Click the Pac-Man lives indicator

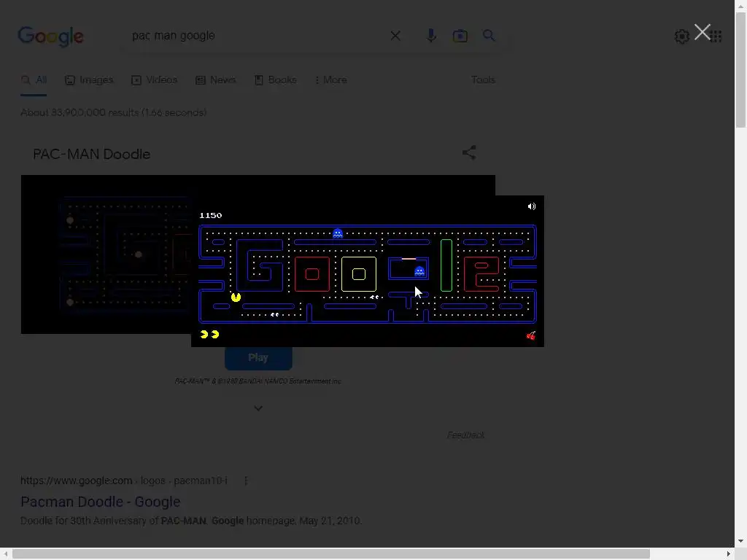pos(209,334)
